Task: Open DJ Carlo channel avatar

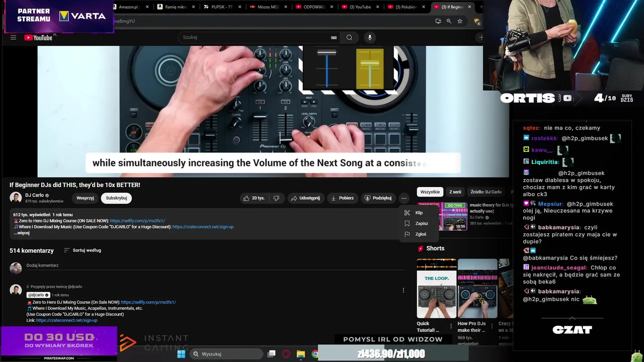Action: [16, 198]
